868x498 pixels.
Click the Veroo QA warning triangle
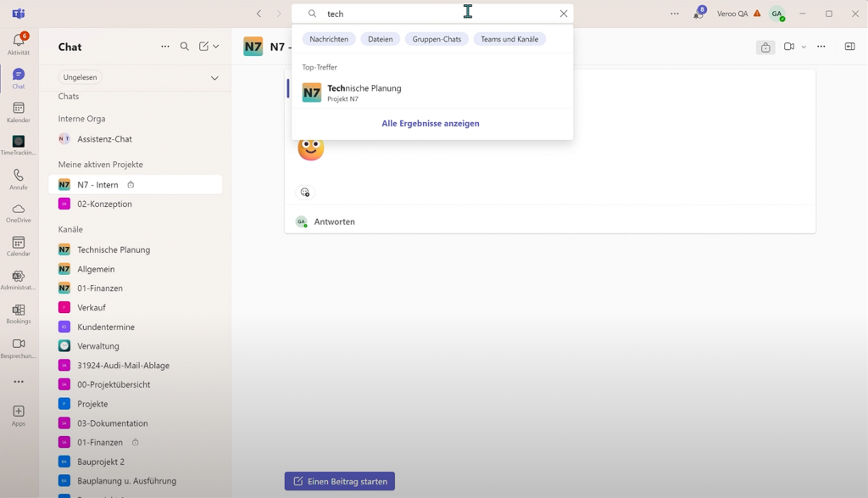coord(757,14)
